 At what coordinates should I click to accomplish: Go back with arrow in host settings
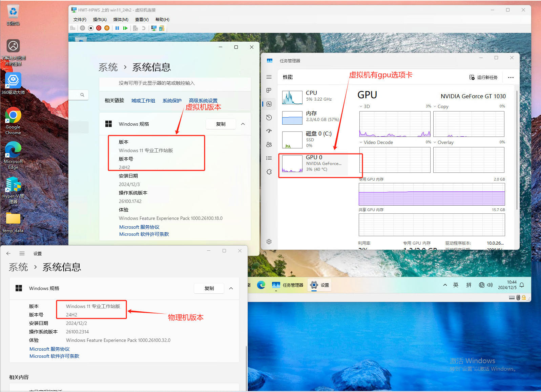8,253
